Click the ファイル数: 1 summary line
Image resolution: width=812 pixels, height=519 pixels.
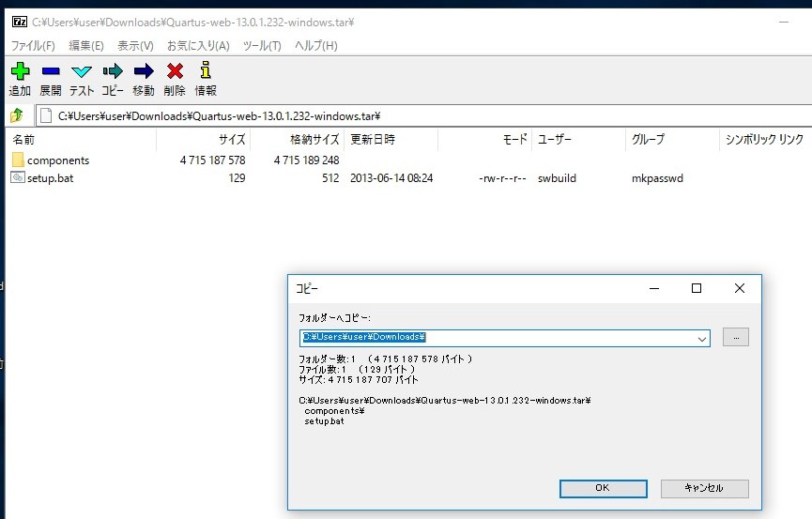click(357, 370)
